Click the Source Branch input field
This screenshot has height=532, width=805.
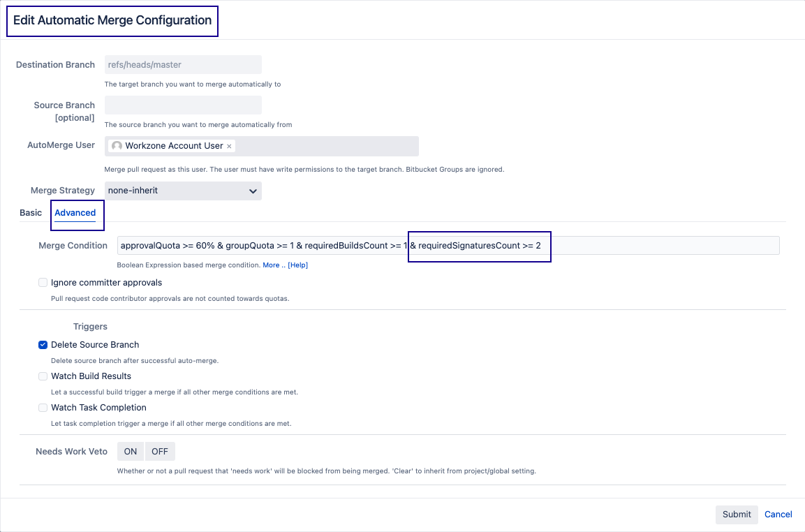click(183, 105)
